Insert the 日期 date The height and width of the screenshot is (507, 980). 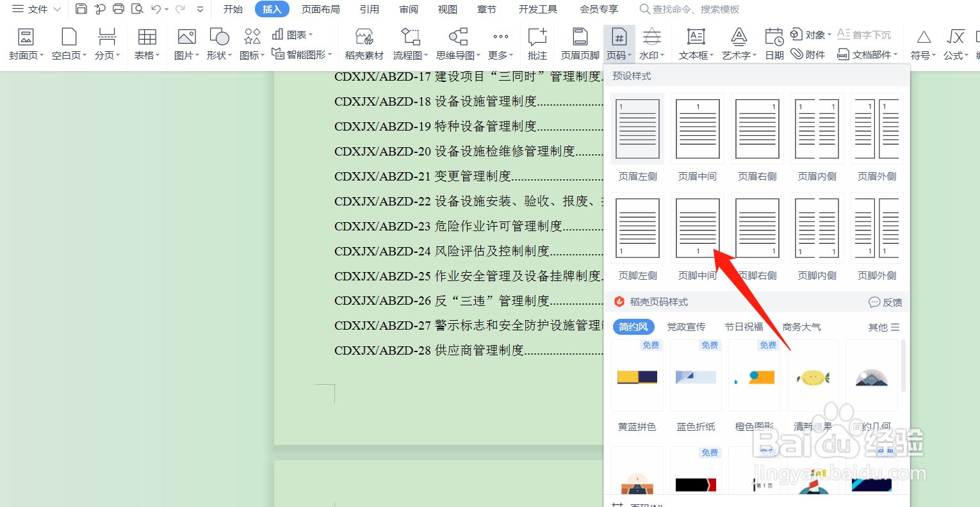(x=774, y=44)
